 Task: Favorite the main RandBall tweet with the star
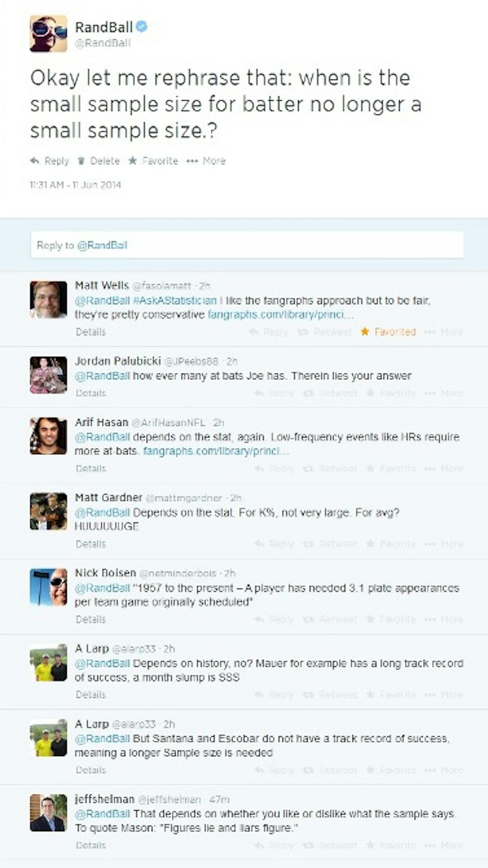tap(132, 161)
